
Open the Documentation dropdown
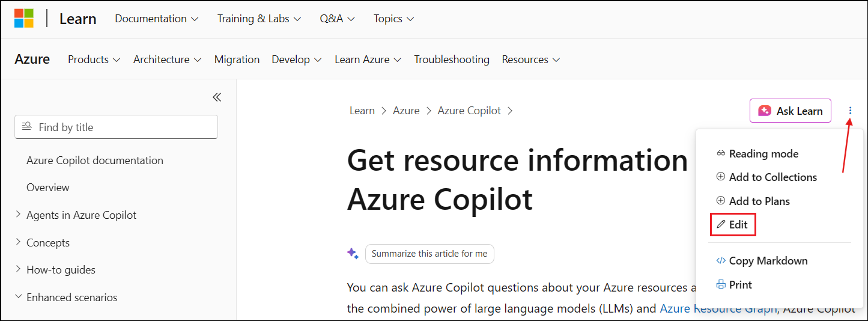[x=156, y=19]
